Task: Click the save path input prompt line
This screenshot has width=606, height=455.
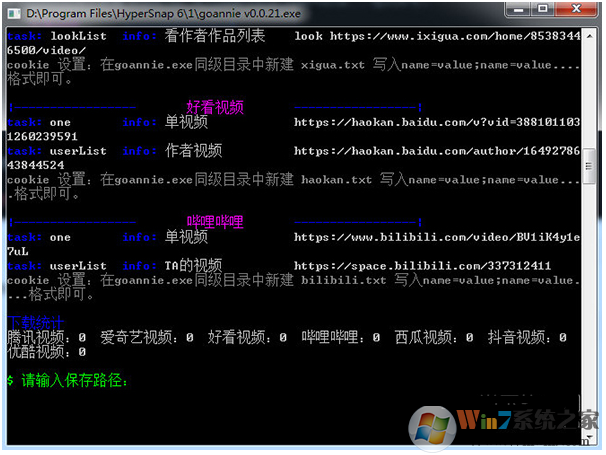Action: [x=67, y=380]
